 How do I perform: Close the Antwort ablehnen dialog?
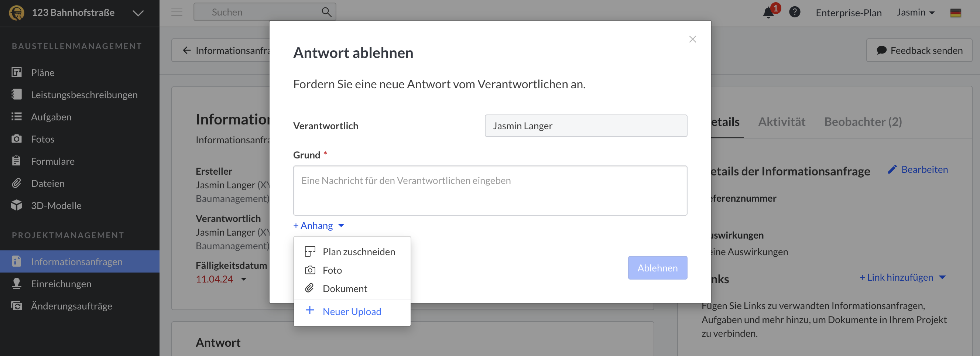tap(692, 39)
